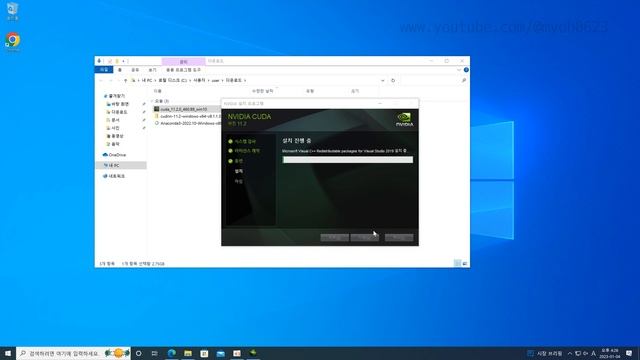
Task: Click the taskbar search box
Action: (x=73, y=353)
